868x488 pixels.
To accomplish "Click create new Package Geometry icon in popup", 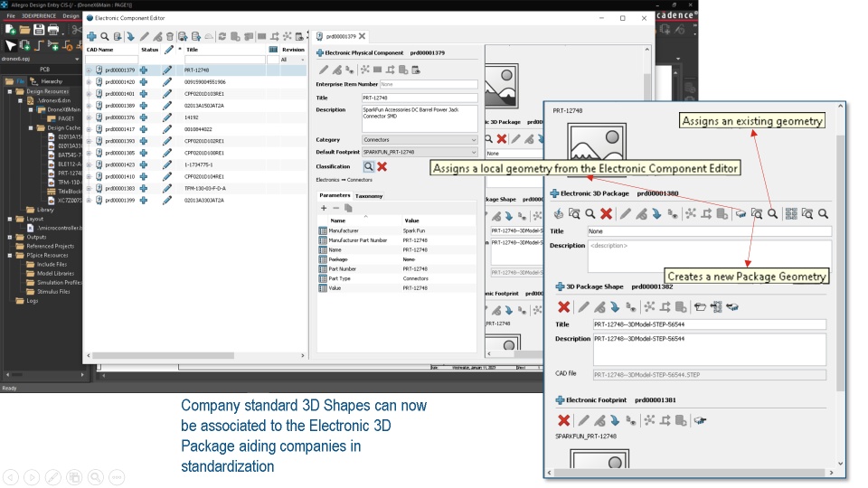I will click(757, 213).
